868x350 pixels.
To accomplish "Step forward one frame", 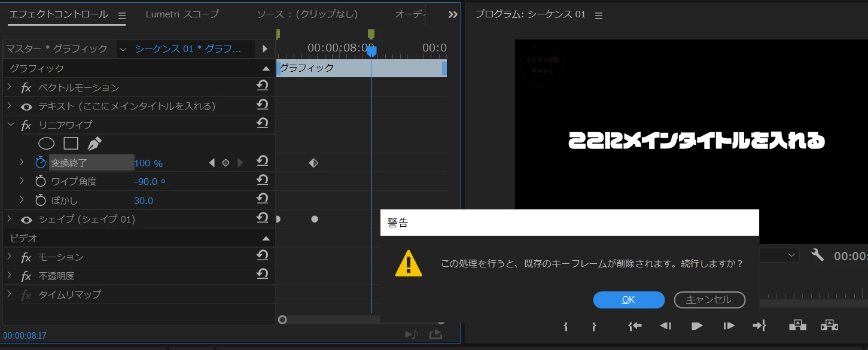I will [728, 326].
